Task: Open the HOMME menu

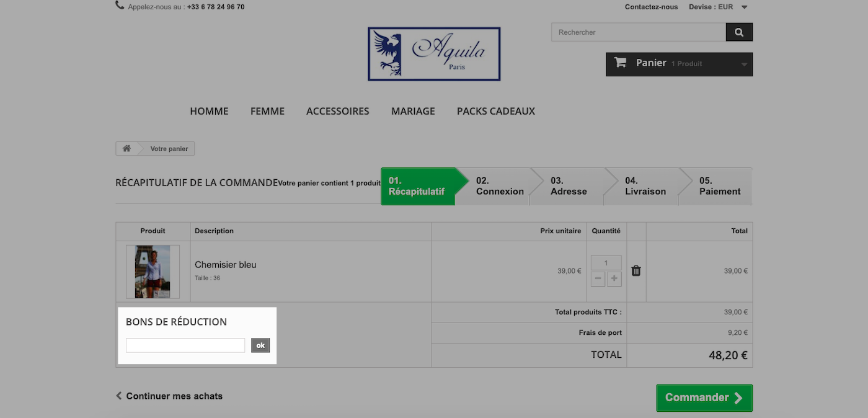Action: point(209,111)
